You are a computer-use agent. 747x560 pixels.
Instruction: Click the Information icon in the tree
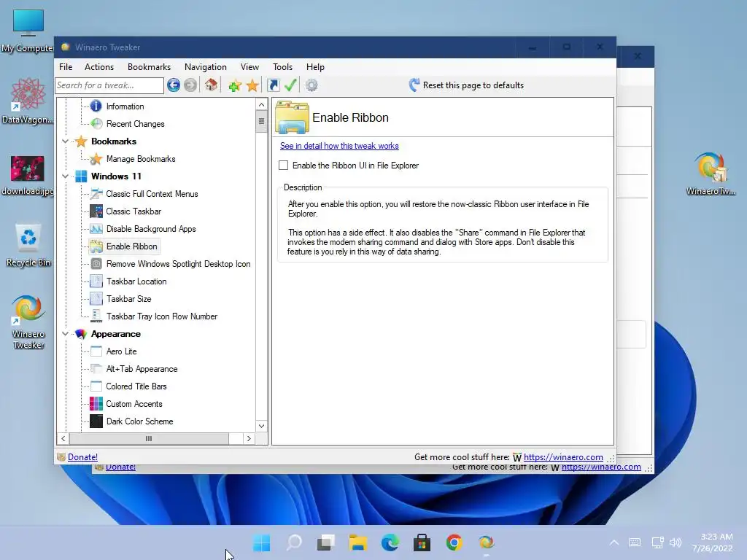tap(96, 106)
